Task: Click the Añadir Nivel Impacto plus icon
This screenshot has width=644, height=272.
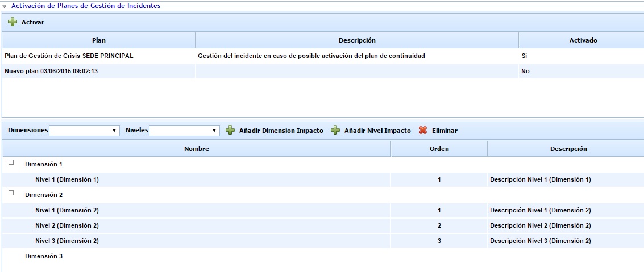Action: click(x=335, y=131)
